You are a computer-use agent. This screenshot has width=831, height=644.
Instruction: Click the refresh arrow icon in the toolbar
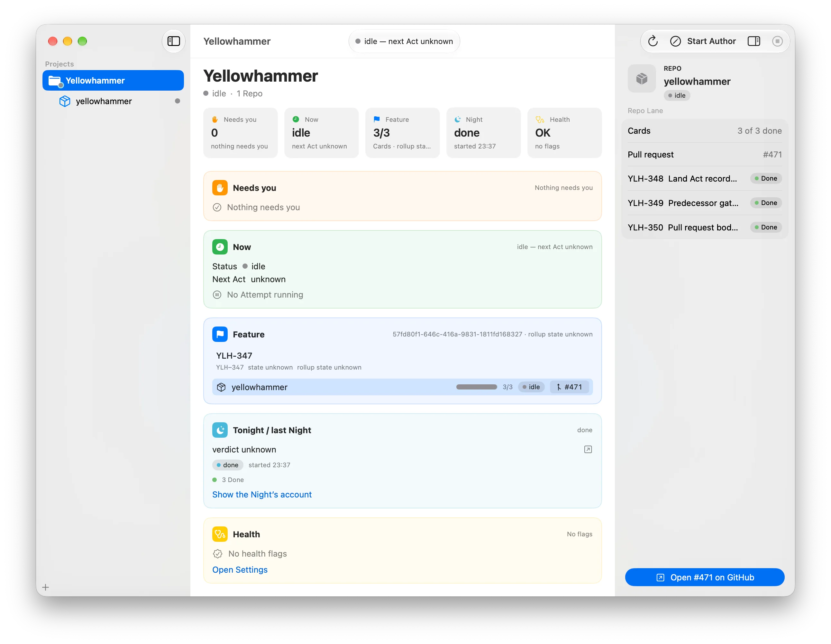(x=653, y=41)
